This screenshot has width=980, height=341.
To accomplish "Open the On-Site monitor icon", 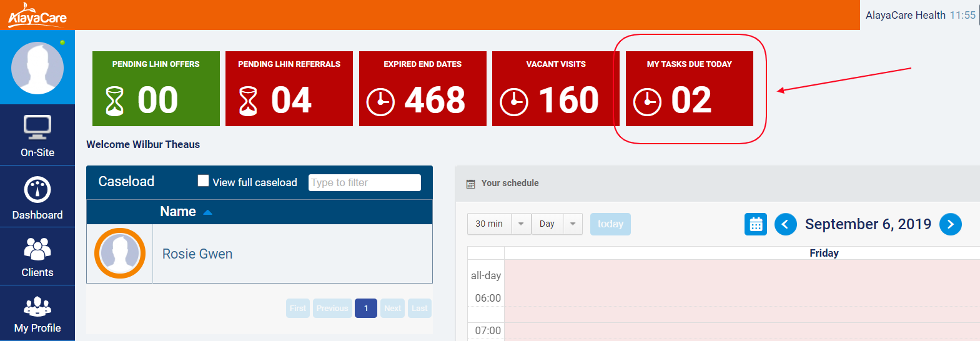I will click(x=37, y=127).
